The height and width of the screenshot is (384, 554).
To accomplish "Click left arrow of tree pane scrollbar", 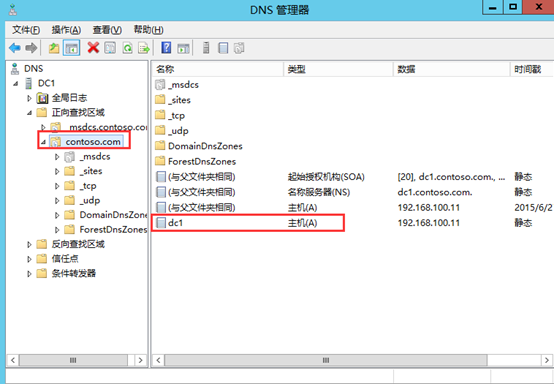I will pos(13,360).
